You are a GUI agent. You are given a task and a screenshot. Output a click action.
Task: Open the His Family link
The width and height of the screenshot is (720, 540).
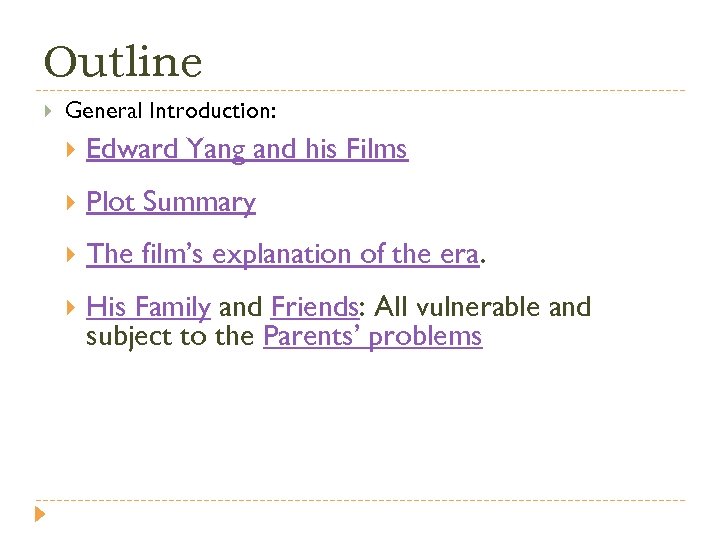(x=148, y=307)
